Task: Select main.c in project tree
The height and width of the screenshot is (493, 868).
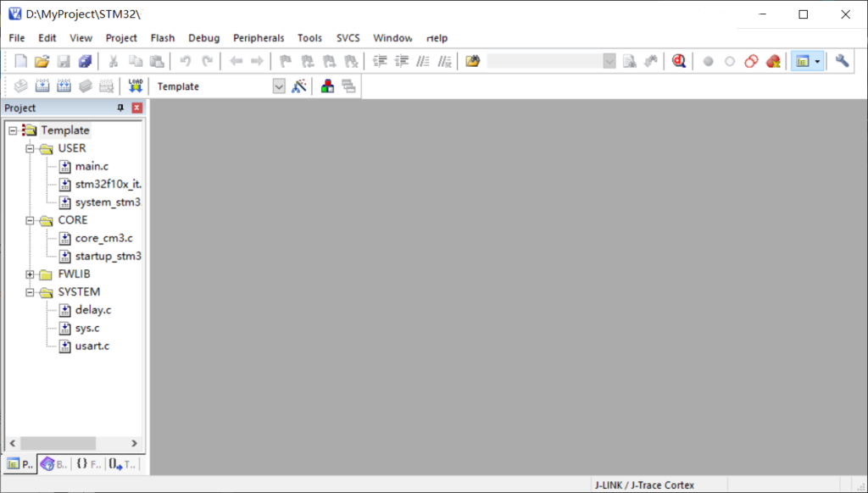Action: click(x=92, y=167)
